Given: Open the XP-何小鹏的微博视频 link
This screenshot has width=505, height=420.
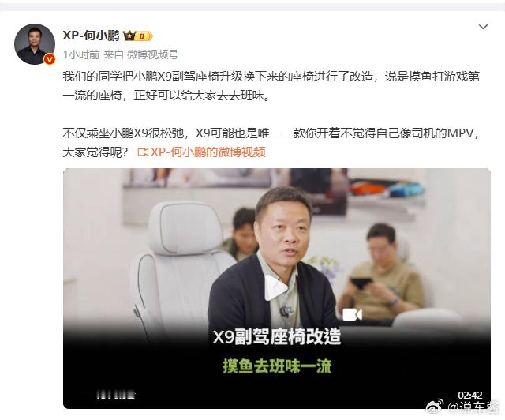Looking at the screenshot, I should click(208, 152).
